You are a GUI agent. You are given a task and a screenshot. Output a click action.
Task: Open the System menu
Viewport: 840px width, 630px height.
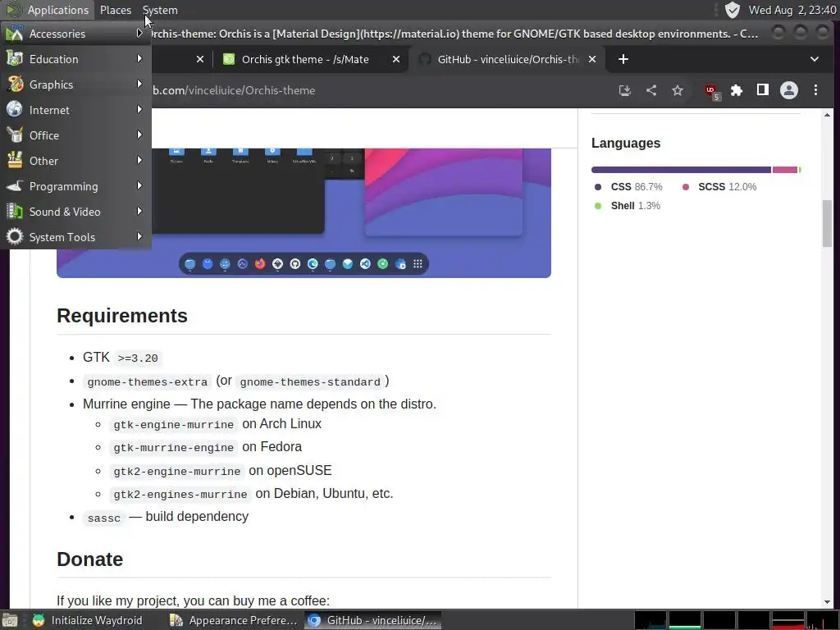tap(160, 10)
